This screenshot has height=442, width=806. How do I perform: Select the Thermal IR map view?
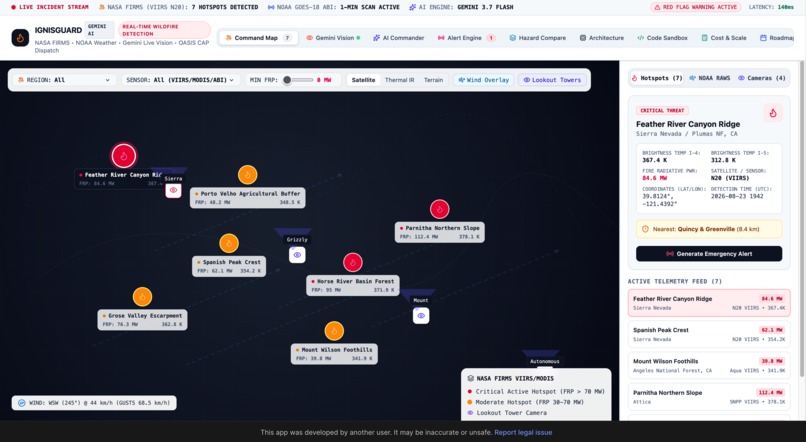point(399,80)
